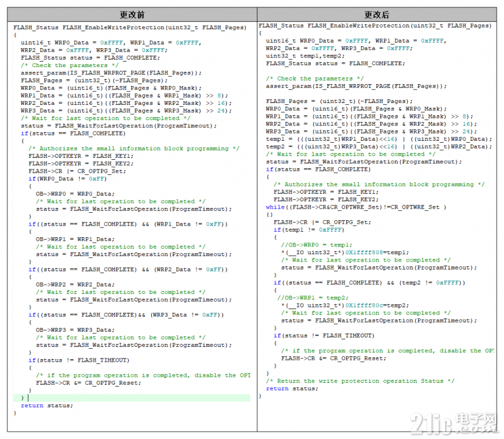Select 'if(WRP0_Data != 0xFF)' condition
Screen dimensions: 504x439
pos(68,179)
